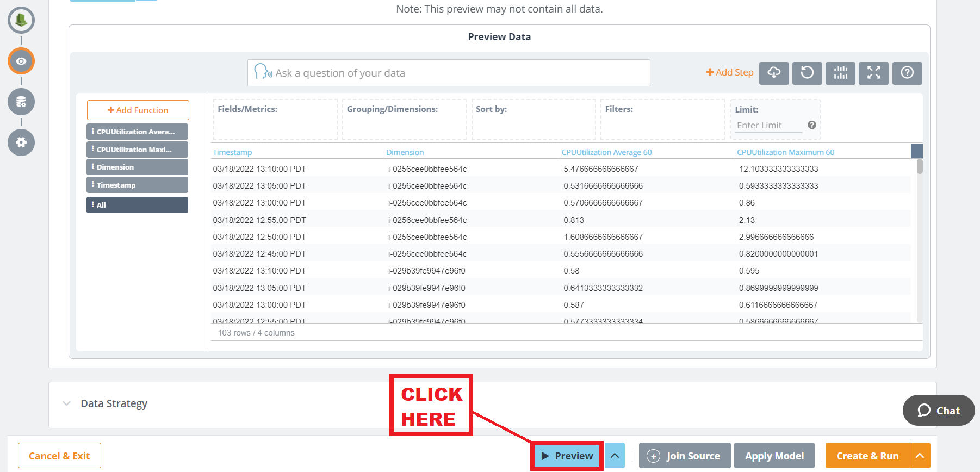Open the database step icon in sidebar
This screenshot has width=980, height=472.
(x=21, y=102)
